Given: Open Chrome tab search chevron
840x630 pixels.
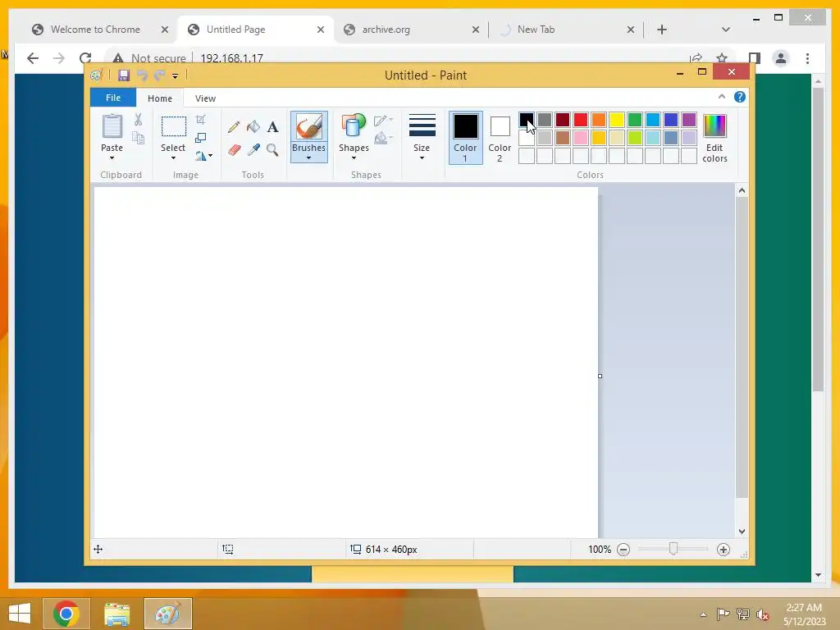Looking at the screenshot, I should pyautogui.click(x=726, y=30).
